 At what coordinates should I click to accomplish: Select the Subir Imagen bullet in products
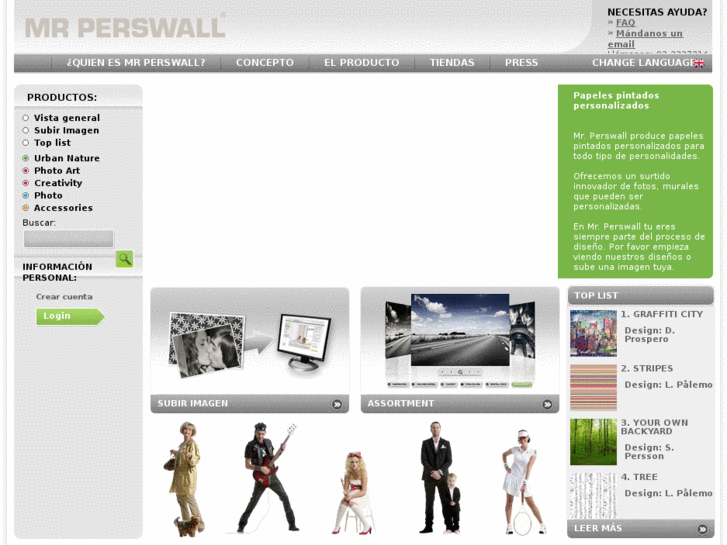click(26, 130)
